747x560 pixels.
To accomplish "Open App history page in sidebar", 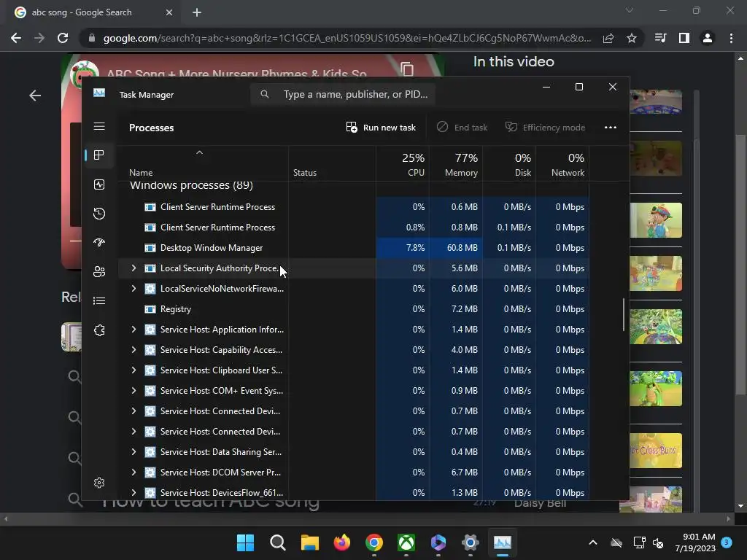I will (99, 214).
